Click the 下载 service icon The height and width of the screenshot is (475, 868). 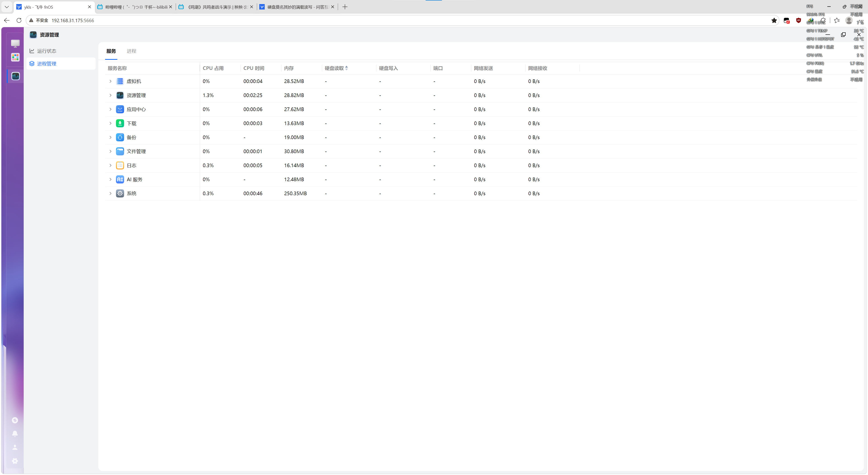120,123
